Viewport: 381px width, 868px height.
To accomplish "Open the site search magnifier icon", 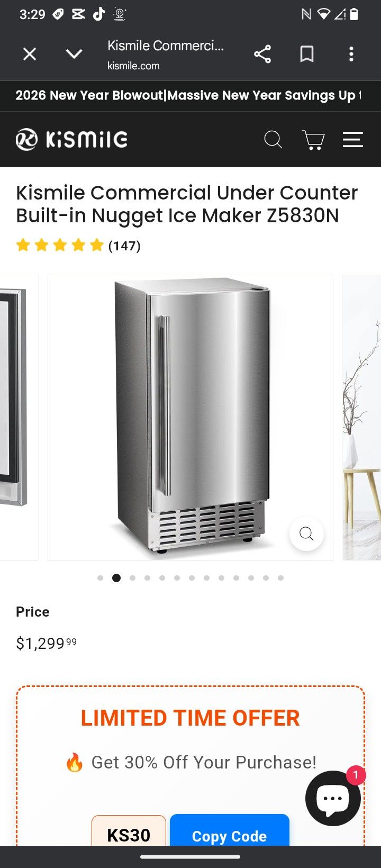I will tap(273, 140).
